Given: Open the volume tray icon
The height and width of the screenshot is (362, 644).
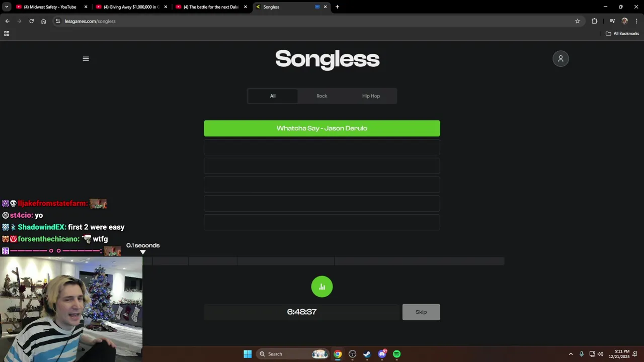Looking at the screenshot, I should click(x=600, y=354).
